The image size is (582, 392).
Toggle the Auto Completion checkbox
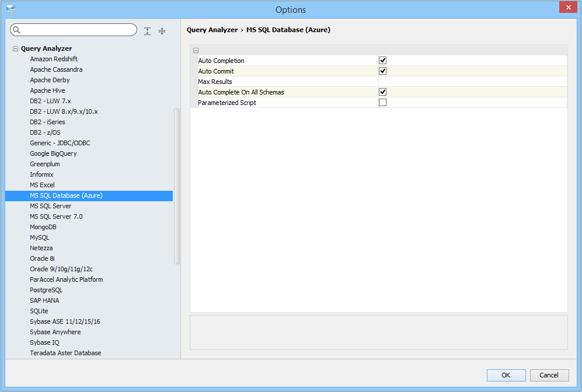(x=382, y=61)
